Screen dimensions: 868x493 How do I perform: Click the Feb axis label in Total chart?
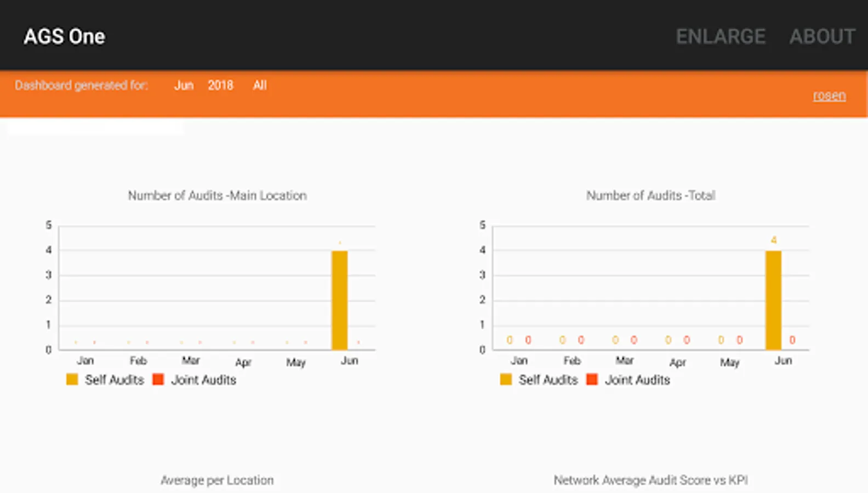click(572, 360)
